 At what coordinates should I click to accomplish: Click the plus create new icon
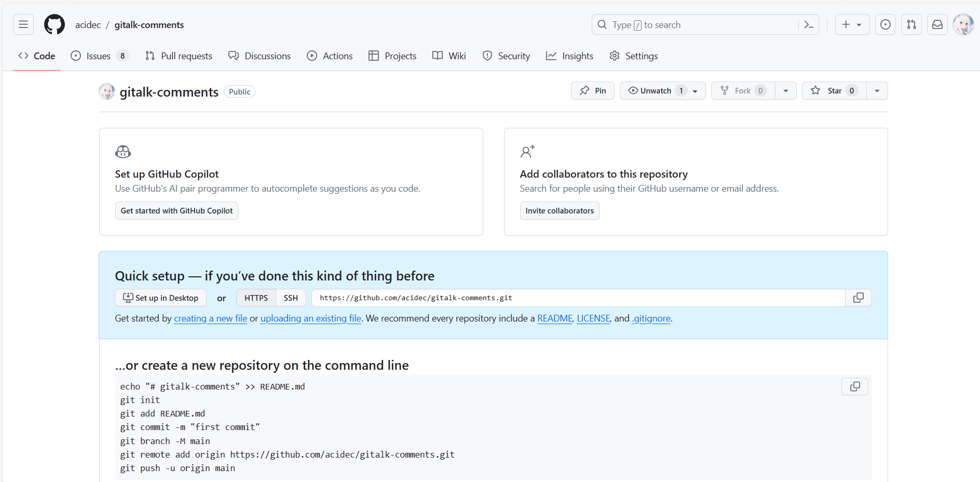click(846, 24)
